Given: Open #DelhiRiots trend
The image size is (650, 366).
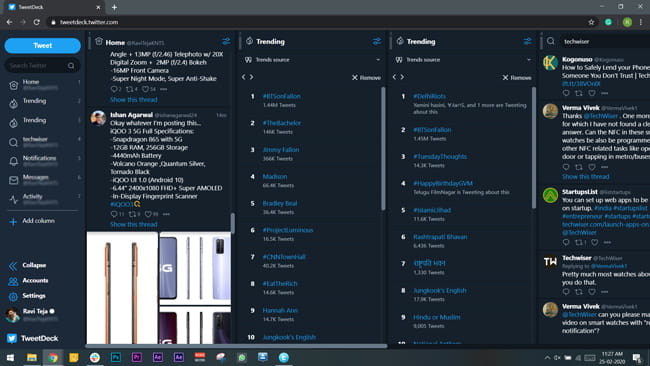Looking at the screenshot, I should (429, 96).
